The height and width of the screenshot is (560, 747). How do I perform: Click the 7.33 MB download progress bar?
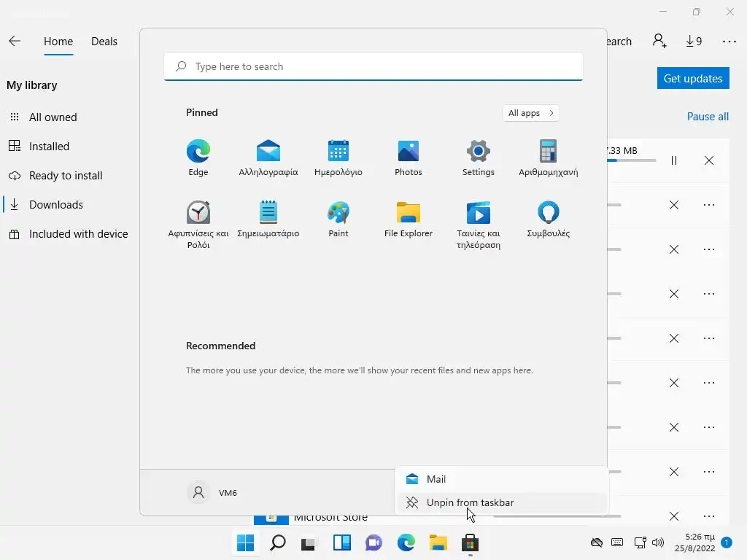click(632, 160)
